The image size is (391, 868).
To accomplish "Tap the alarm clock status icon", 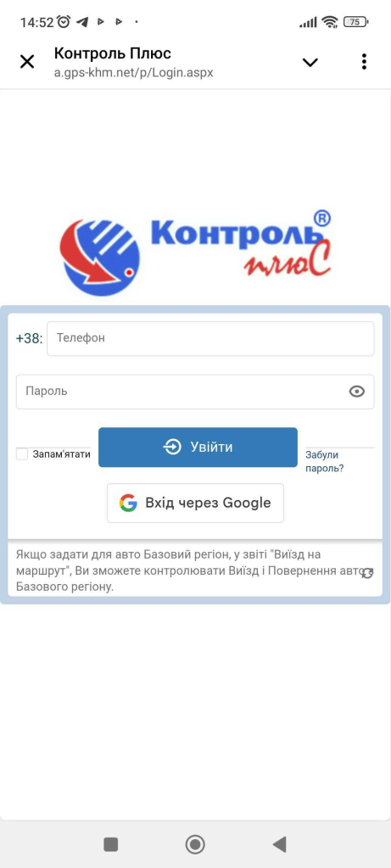I will [x=64, y=21].
